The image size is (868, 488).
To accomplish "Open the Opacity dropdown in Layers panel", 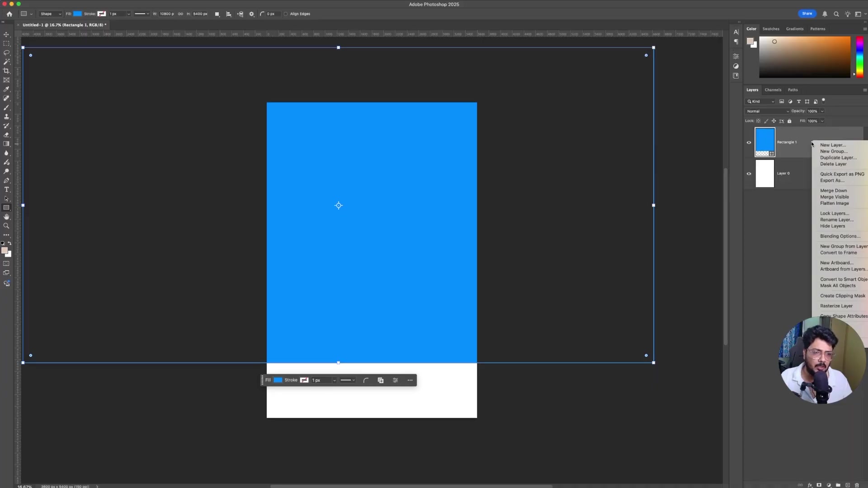I will coord(821,111).
